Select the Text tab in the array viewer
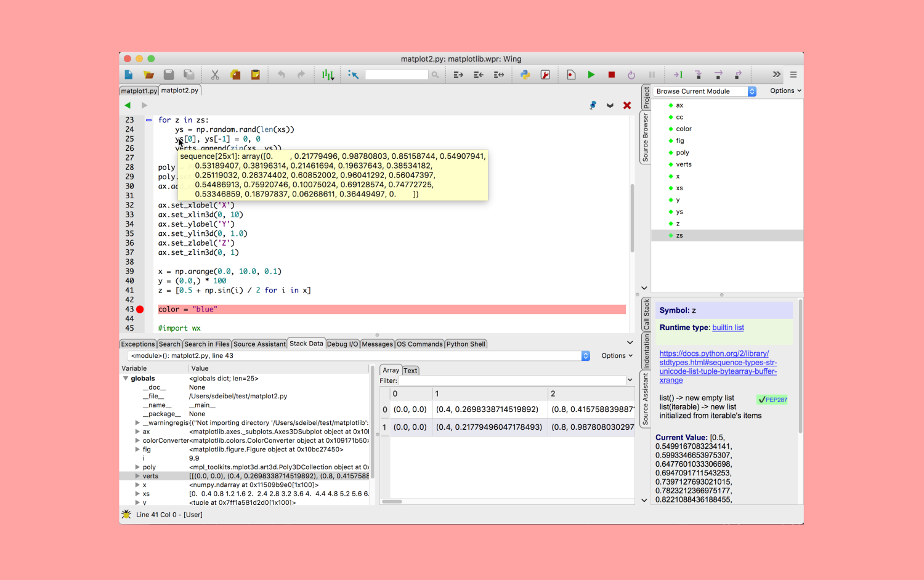 tap(411, 371)
